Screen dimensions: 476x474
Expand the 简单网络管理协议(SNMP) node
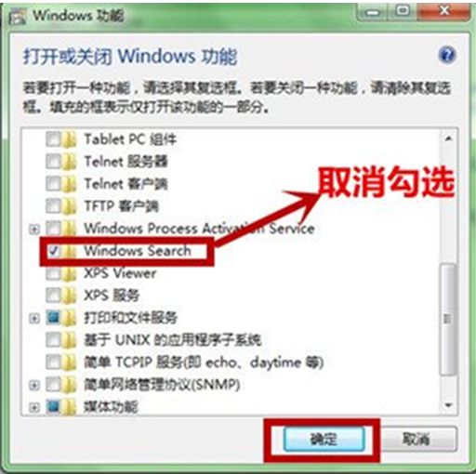pos(34,386)
